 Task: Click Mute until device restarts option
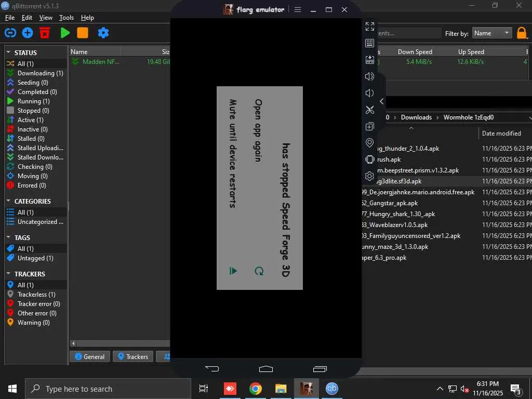click(233, 153)
